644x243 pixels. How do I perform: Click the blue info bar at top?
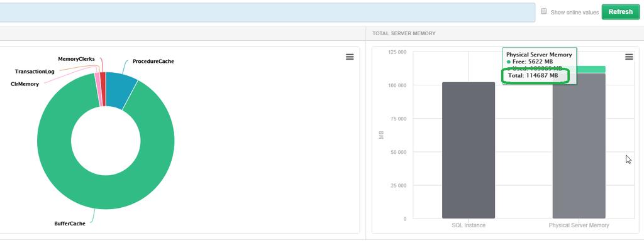pos(267,13)
